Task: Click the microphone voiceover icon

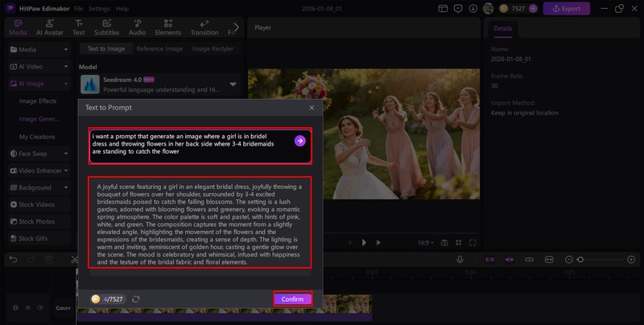Action: (x=460, y=259)
